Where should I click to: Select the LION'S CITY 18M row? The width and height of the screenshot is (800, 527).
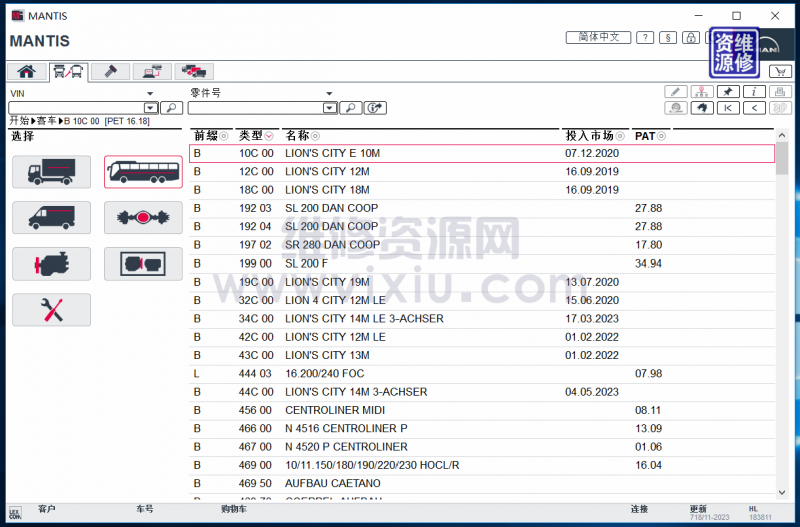(x=482, y=190)
